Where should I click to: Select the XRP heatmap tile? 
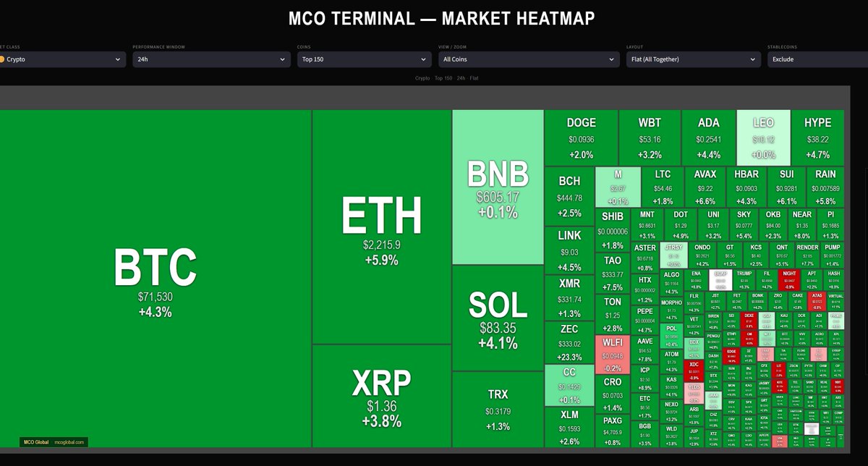coord(381,394)
